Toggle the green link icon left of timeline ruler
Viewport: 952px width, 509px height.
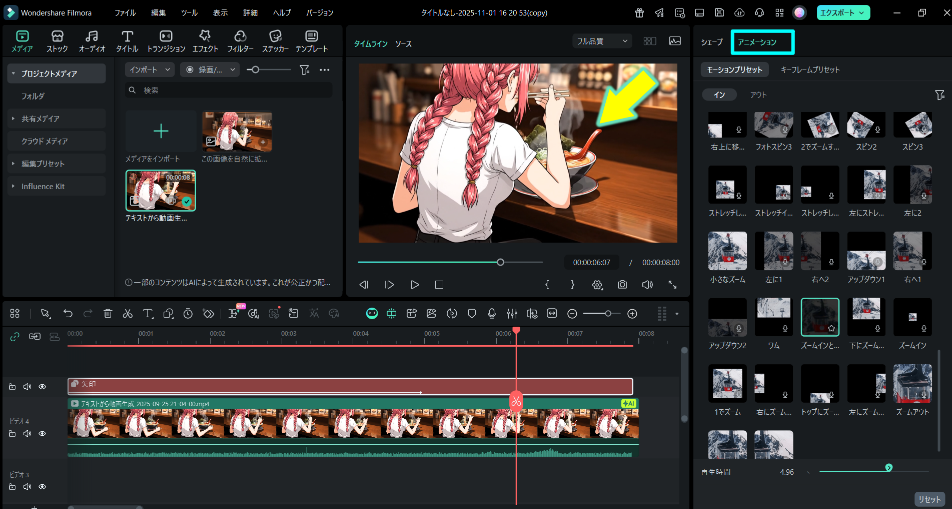click(15, 336)
